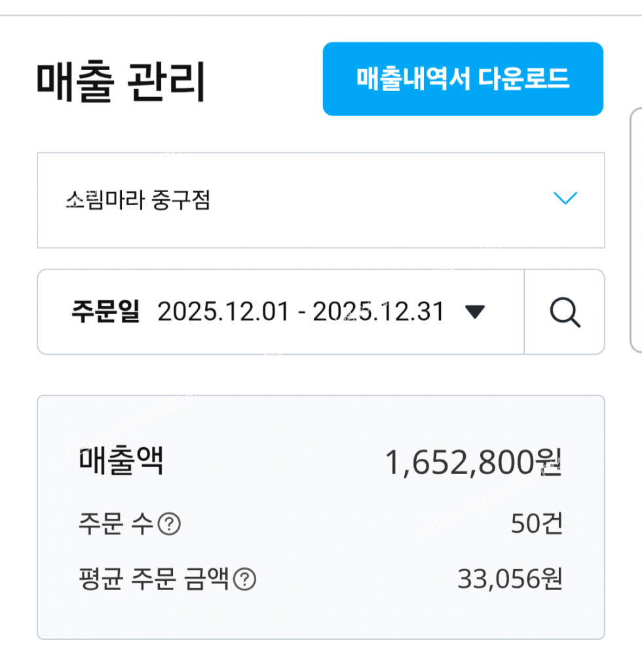This screenshot has height=672, width=642.
Task: Click the 평균 주문 금액 label text
Action: click(x=153, y=579)
